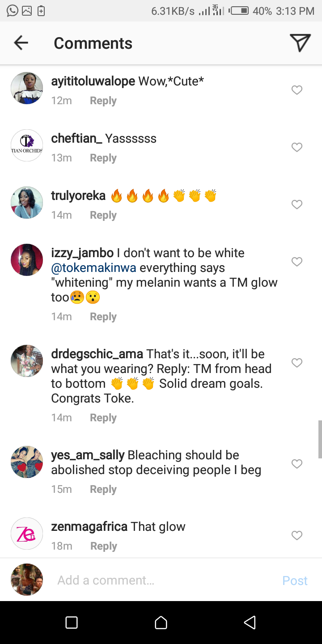The width and height of the screenshot is (322, 644).
Task: Open WhatsApp notification in status bar
Action: 13,11
